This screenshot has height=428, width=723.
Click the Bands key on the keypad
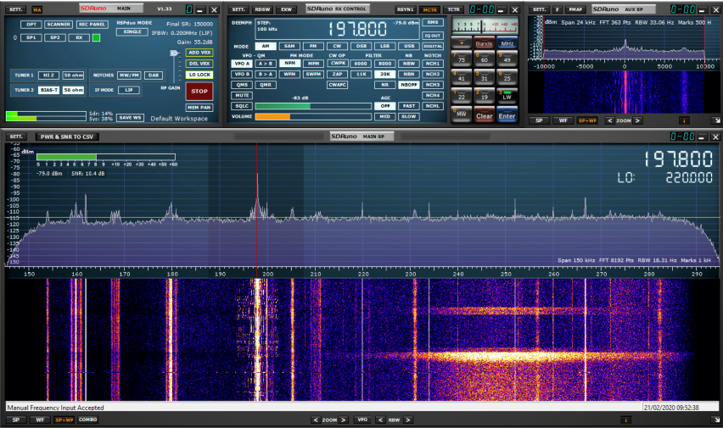click(x=484, y=43)
